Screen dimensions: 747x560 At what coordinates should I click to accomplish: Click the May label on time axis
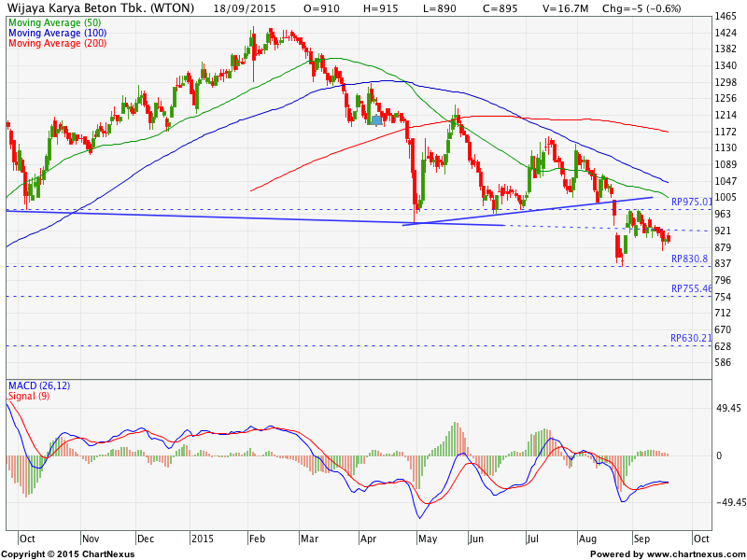point(428,539)
